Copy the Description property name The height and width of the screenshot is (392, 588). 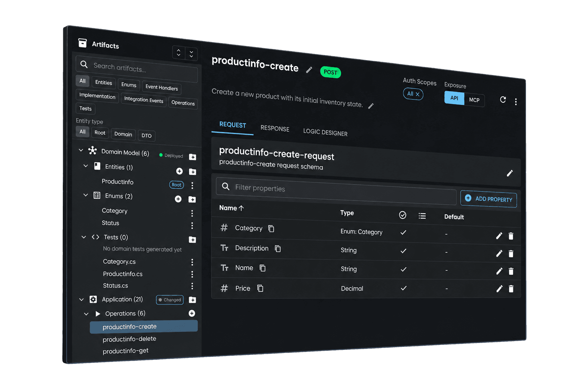pyautogui.click(x=278, y=249)
